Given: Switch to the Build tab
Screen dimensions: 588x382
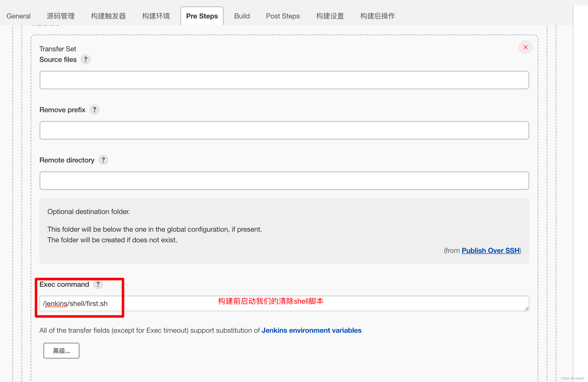Looking at the screenshot, I should (x=242, y=16).
